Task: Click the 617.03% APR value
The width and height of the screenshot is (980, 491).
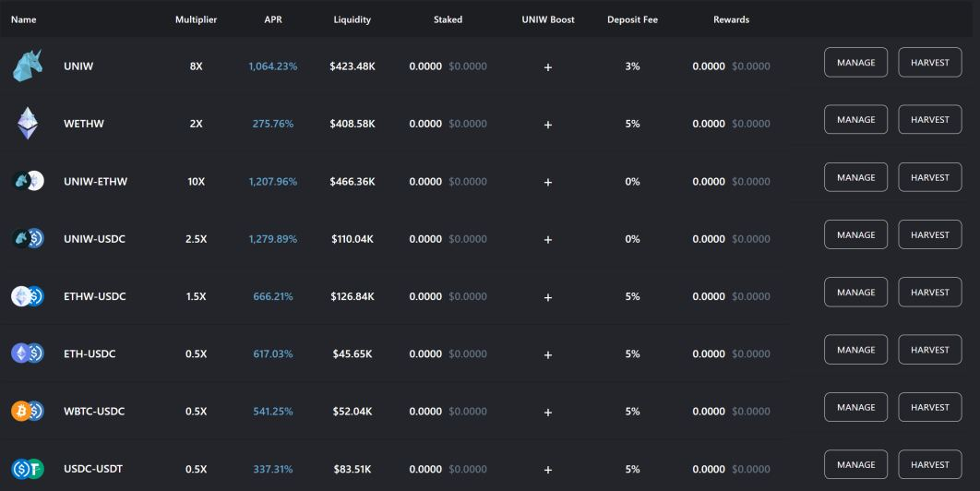Action: tap(273, 354)
